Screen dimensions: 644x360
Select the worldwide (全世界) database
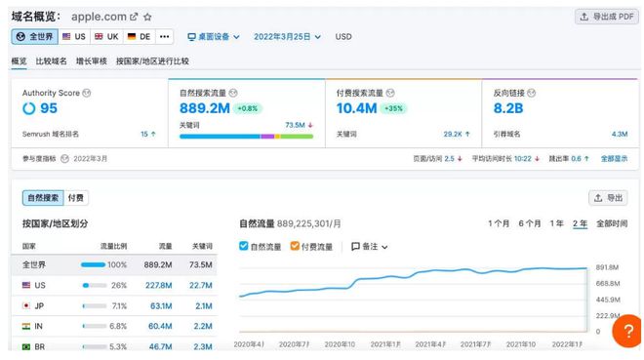[35, 36]
